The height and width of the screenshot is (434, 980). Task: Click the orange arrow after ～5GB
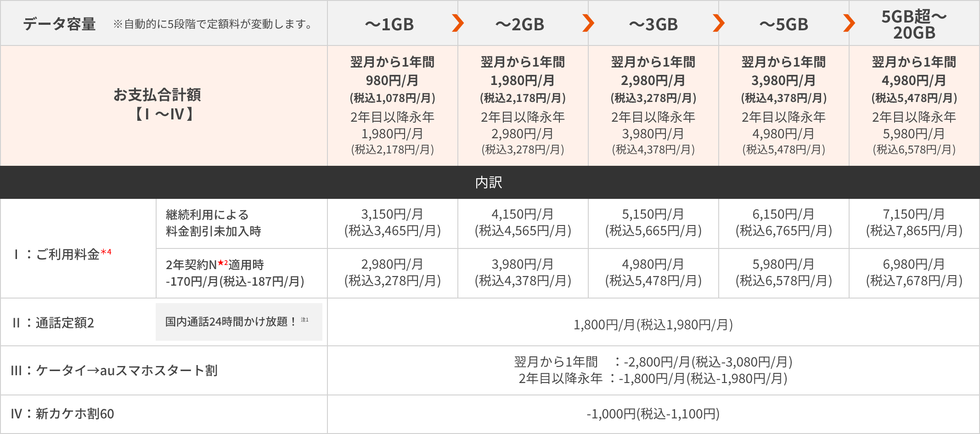tap(849, 23)
